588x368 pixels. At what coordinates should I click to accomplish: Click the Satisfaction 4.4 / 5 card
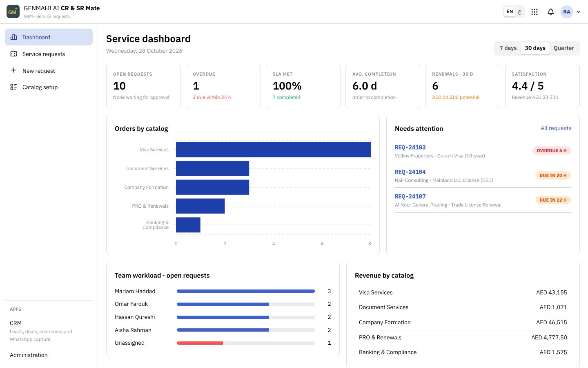click(542, 86)
